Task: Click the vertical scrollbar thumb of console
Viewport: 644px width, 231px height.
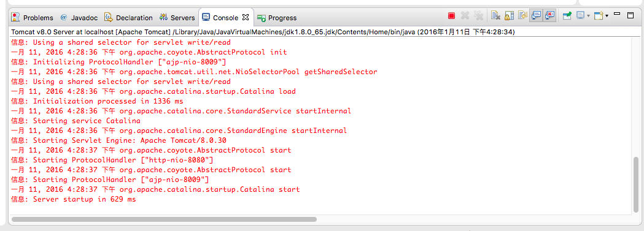Action: (636, 183)
